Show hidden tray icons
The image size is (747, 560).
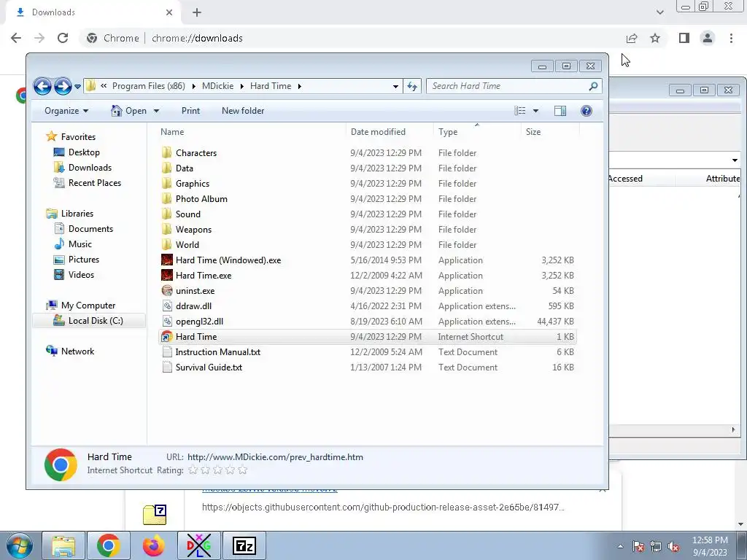620,547
